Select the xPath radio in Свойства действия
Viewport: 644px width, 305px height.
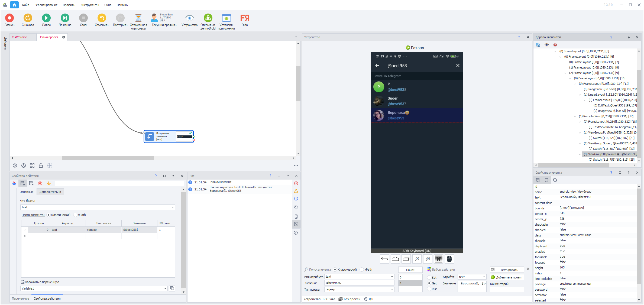click(76, 215)
